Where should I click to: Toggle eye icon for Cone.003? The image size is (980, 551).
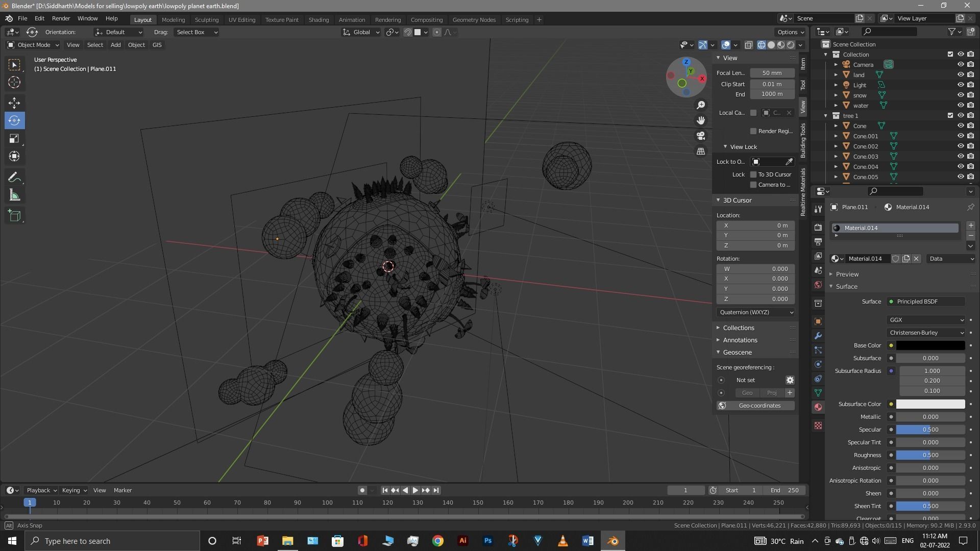click(x=960, y=157)
